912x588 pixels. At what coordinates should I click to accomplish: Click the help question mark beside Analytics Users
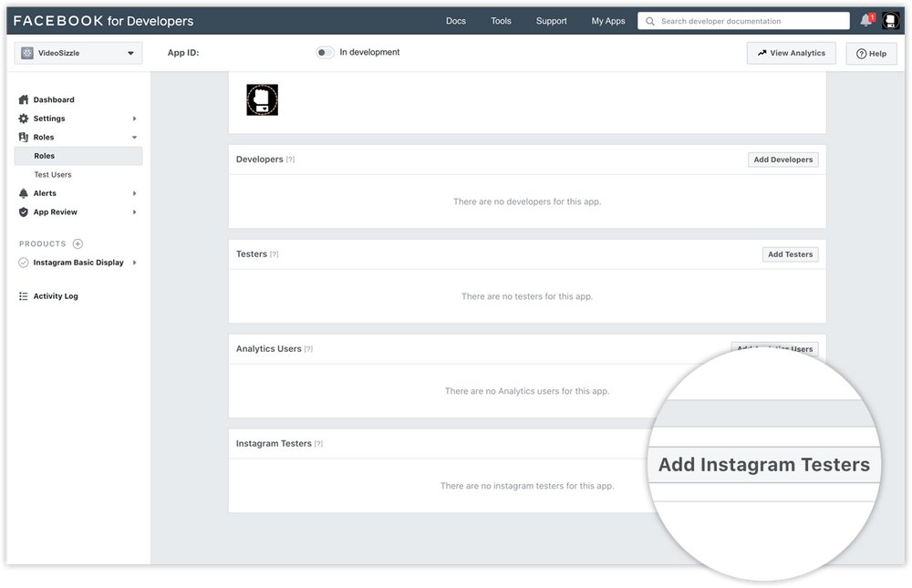[308, 349]
